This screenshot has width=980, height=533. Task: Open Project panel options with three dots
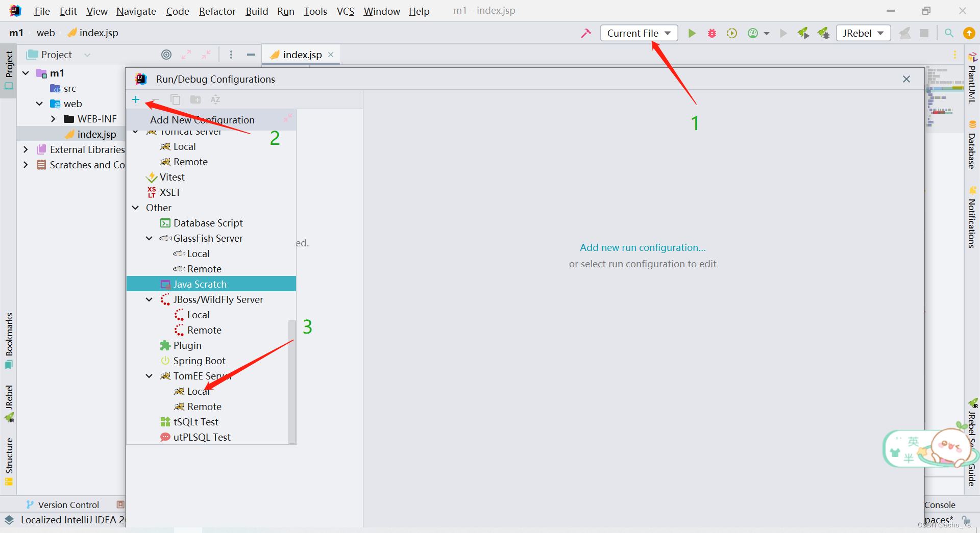pyautogui.click(x=231, y=55)
